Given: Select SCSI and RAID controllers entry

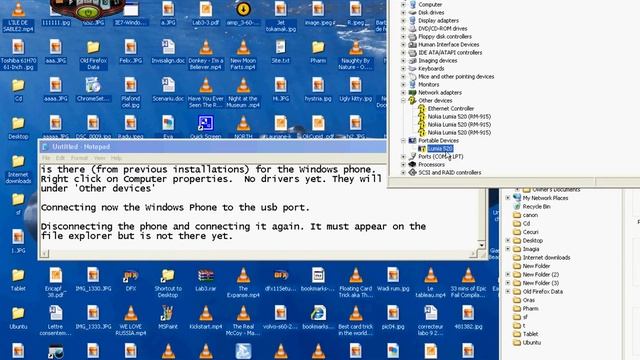Looking at the screenshot, I should pos(449,173).
